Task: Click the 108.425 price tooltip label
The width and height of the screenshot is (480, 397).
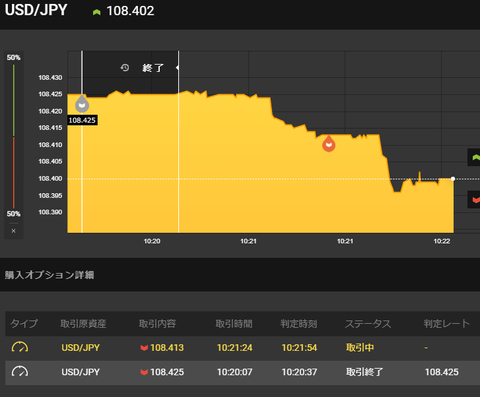Action: 82,120
